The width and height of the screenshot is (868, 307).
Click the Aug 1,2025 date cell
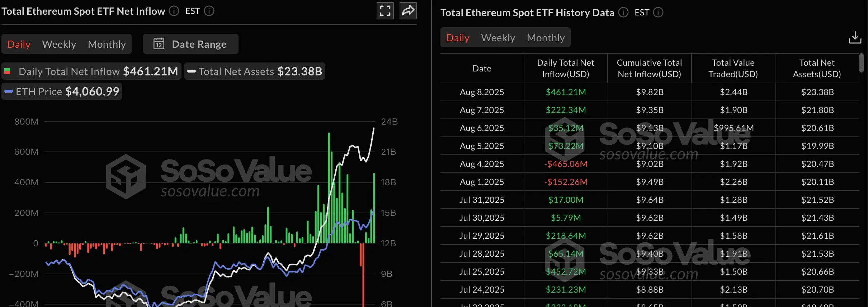tap(482, 182)
